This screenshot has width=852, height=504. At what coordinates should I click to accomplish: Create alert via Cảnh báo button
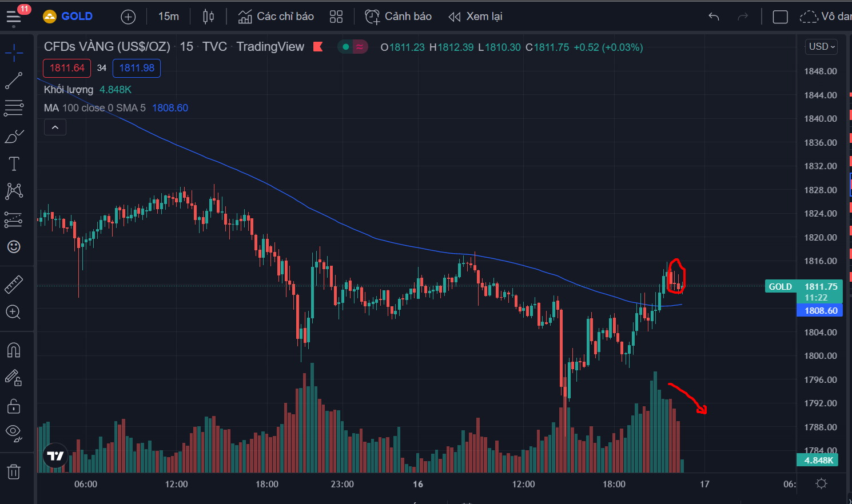399,17
